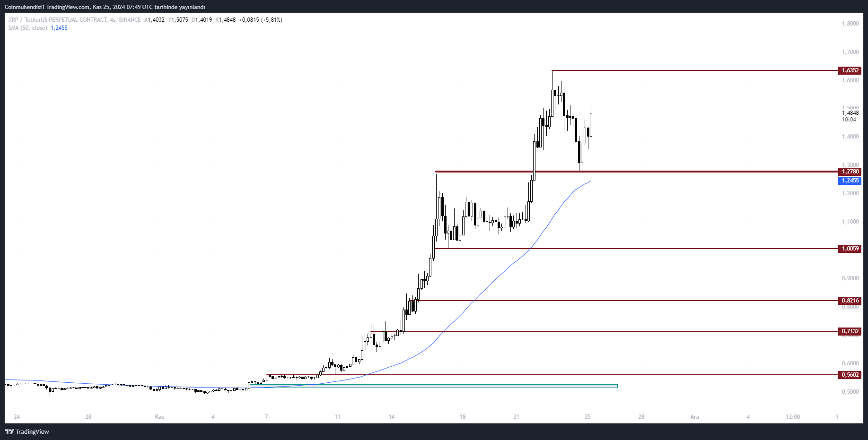Click the '18' date label on time axis

[463, 417]
